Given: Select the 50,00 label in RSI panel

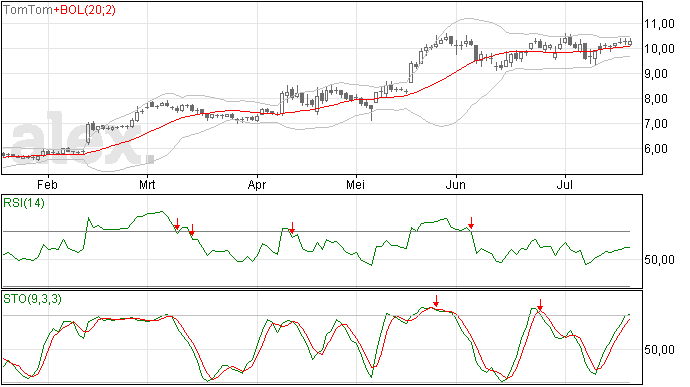Looking at the screenshot, I should tap(659, 260).
